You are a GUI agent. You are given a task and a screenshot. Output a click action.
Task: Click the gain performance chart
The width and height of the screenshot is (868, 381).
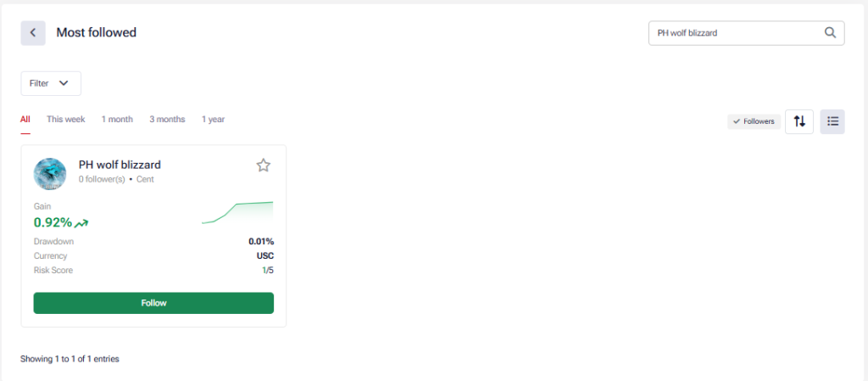pyautogui.click(x=237, y=213)
